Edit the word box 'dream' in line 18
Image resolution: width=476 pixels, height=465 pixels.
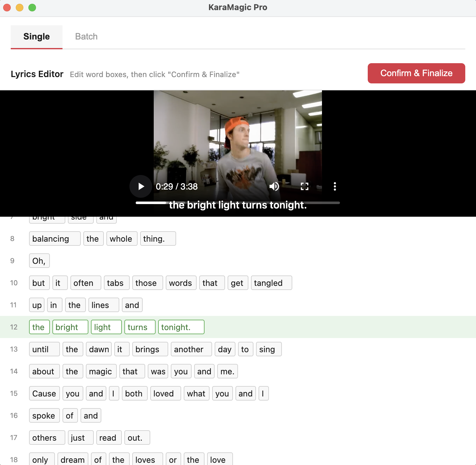[x=73, y=459]
